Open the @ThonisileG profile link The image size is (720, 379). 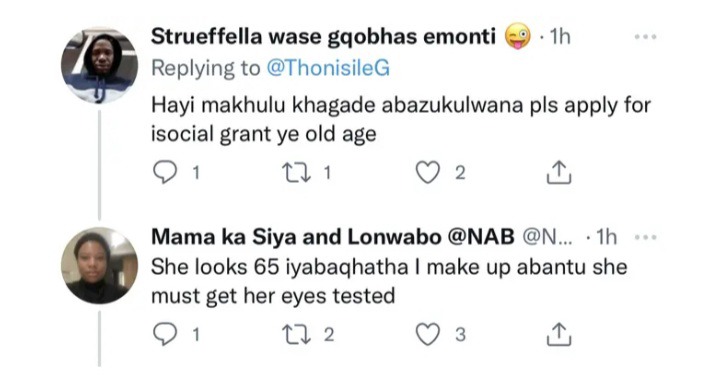pyautogui.click(x=328, y=68)
